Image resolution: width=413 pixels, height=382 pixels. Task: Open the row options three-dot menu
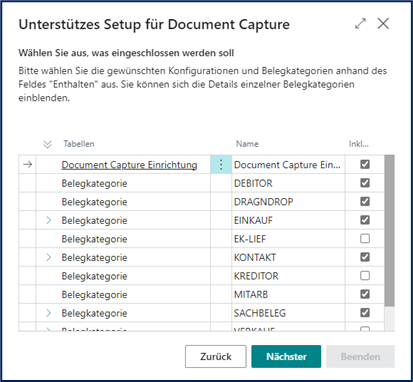point(221,165)
